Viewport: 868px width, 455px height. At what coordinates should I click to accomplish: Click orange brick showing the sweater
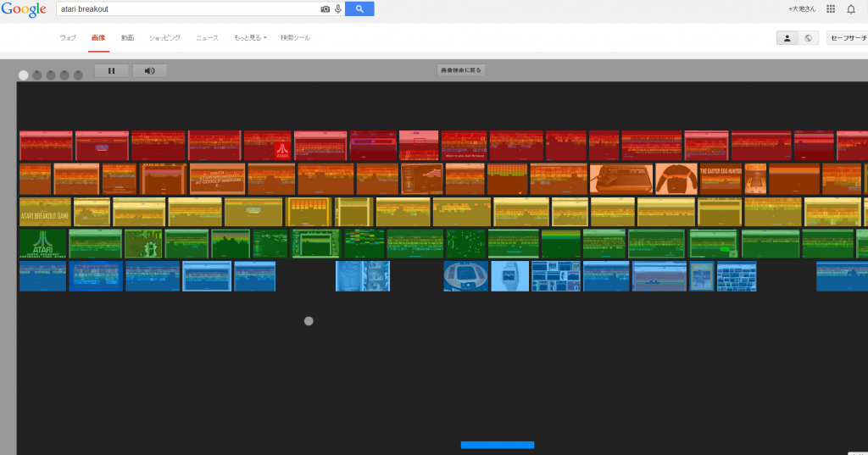click(x=676, y=179)
